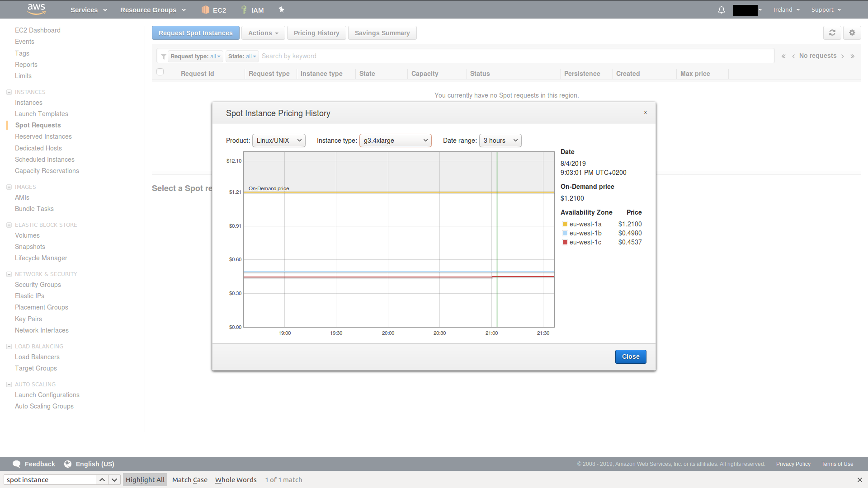The width and height of the screenshot is (868, 488).
Task: Sort by Max price column header
Action: click(695, 74)
